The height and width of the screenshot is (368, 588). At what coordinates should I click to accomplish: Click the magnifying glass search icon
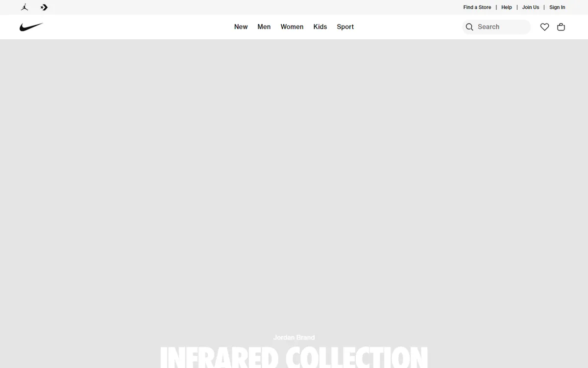click(x=469, y=27)
